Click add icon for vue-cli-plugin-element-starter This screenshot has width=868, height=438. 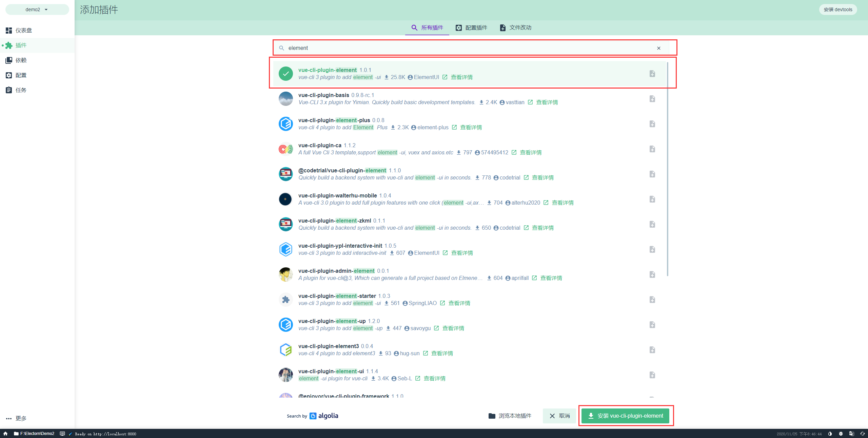652,300
